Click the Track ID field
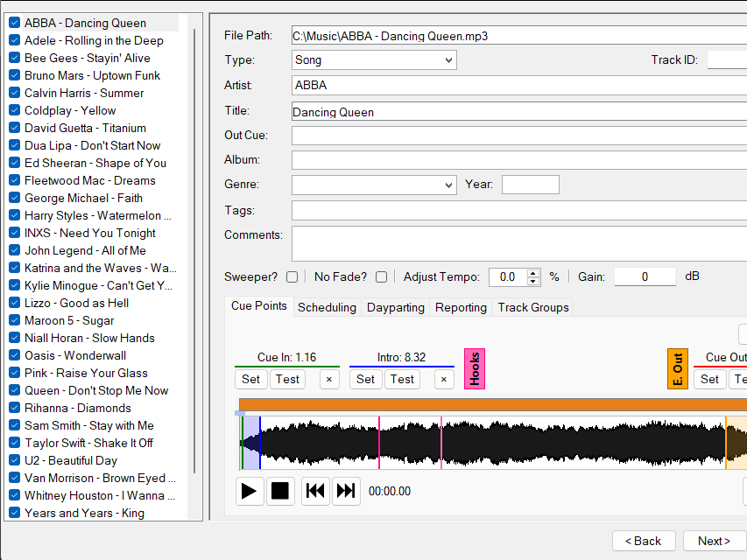 (727, 59)
